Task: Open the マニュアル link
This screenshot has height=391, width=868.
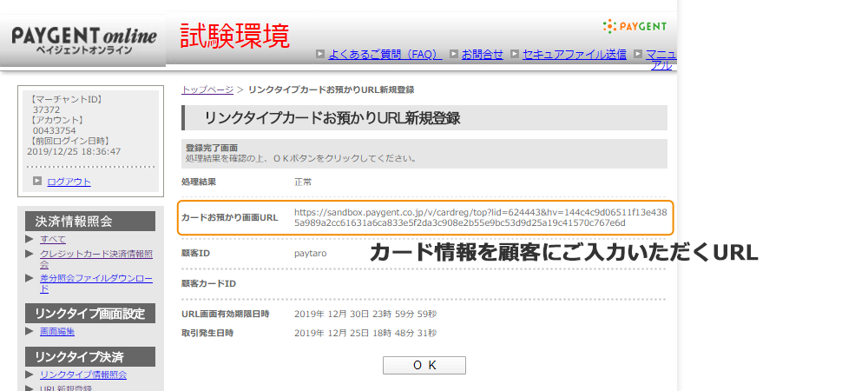Action: 661,60
